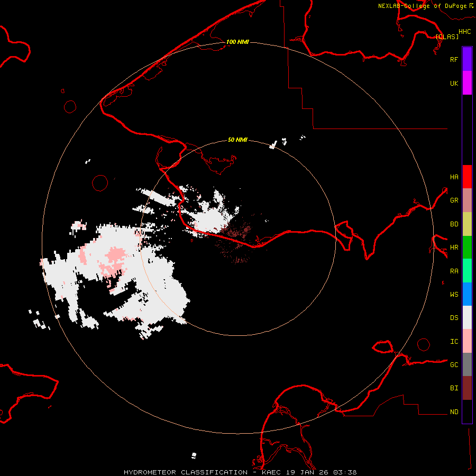Click the gray GC legend swatch
Image resolution: width=476 pixels, height=476 pixels.
point(467,364)
